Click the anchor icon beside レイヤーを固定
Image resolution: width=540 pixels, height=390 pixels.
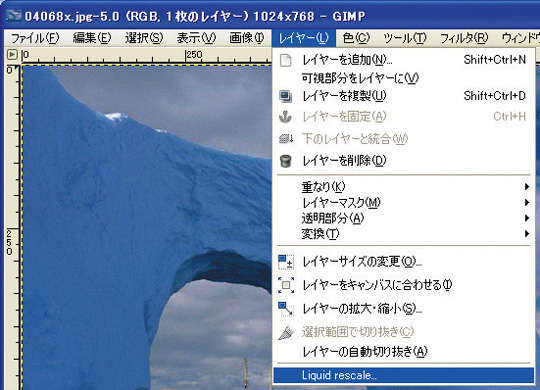(x=285, y=117)
